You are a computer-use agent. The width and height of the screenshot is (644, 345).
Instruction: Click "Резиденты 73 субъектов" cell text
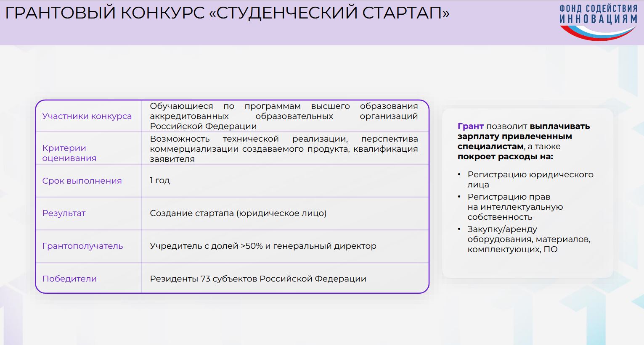(x=258, y=279)
